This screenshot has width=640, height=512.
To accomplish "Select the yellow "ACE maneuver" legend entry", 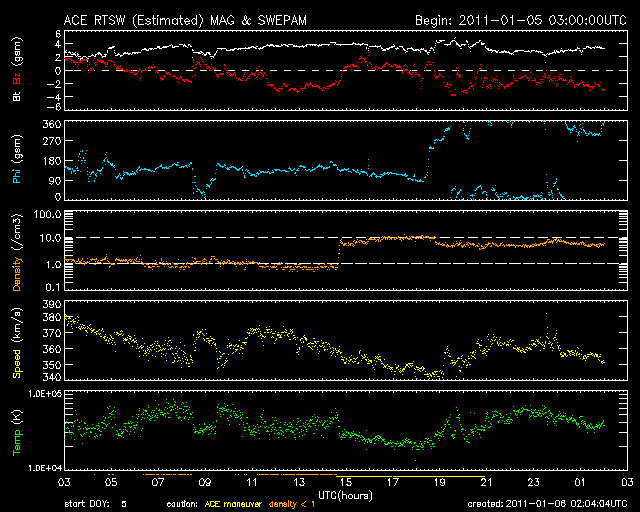I will coord(233,504).
